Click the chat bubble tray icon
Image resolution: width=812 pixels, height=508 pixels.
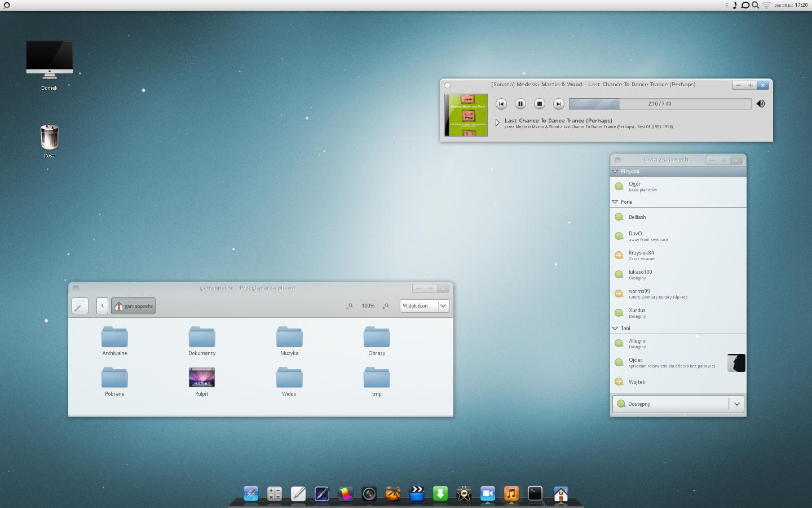(745, 5)
